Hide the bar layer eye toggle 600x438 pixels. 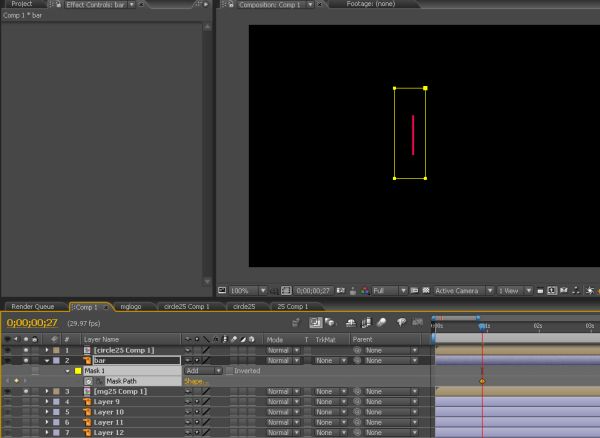click(x=7, y=360)
